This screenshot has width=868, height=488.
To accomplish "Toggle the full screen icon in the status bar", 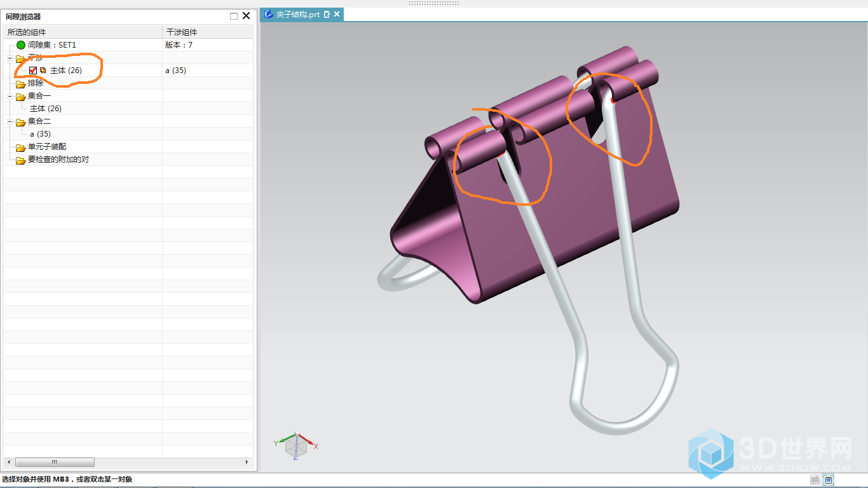I will (x=829, y=480).
